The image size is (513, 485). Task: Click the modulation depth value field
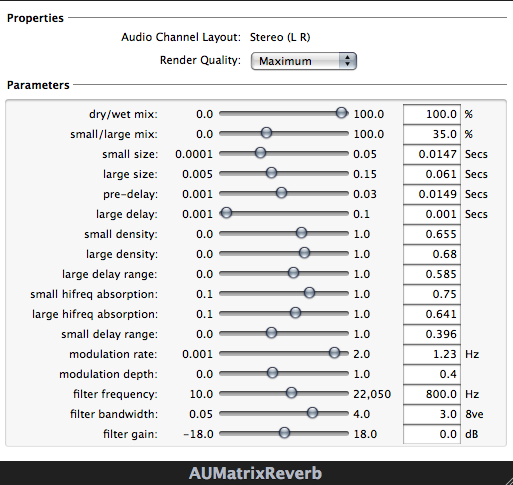pyautogui.click(x=432, y=374)
